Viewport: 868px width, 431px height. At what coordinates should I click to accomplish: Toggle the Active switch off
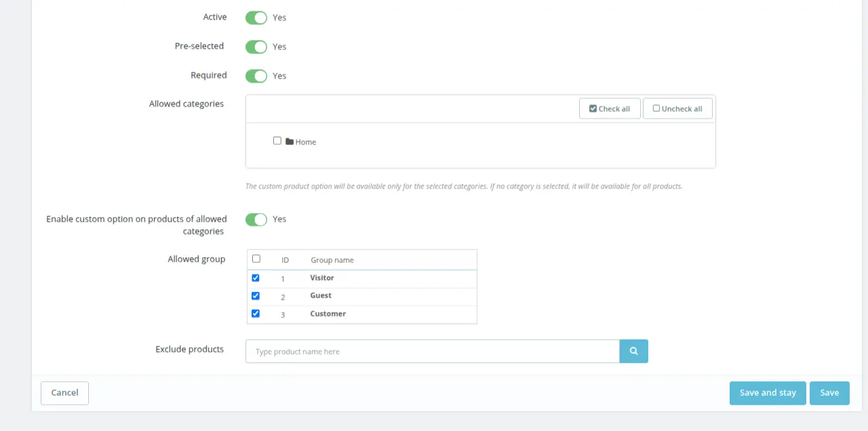256,18
